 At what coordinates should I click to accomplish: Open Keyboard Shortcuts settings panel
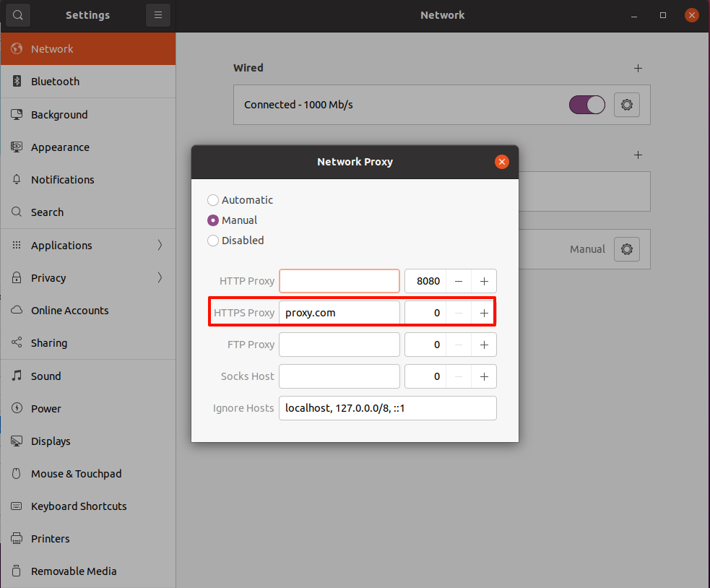pos(88,506)
